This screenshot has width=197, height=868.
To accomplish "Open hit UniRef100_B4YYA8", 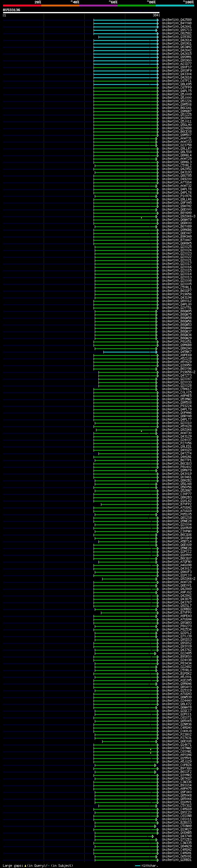I will (x=177, y=23).
